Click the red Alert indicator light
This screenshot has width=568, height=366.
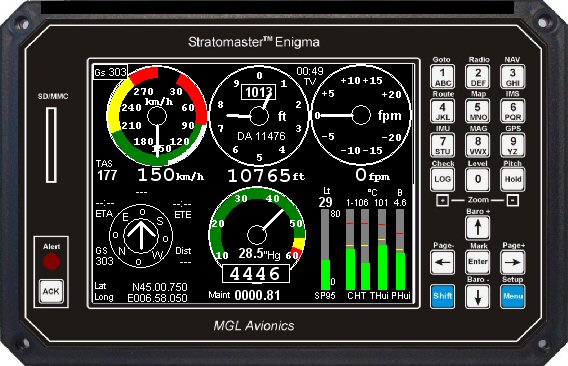(51, 261)
